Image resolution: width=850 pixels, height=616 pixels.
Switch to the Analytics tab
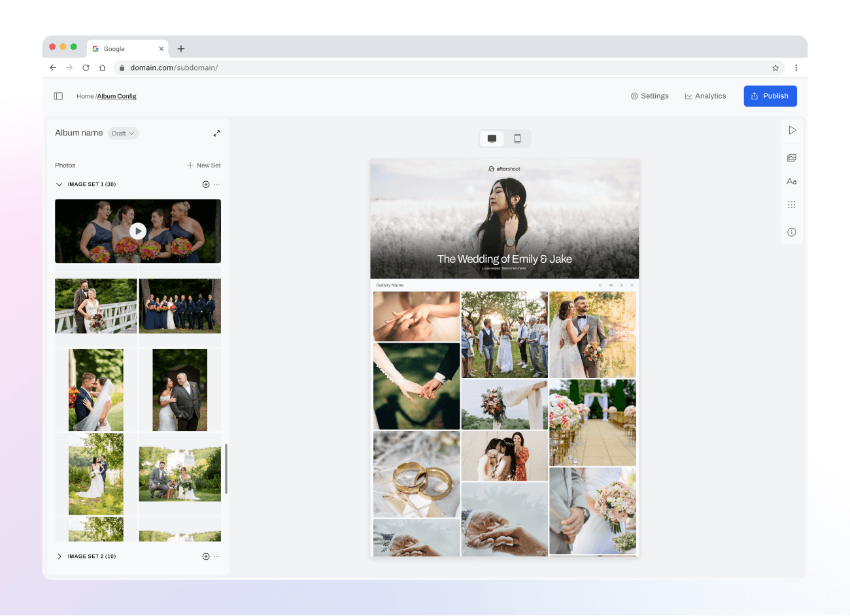(x=705, y=95)
